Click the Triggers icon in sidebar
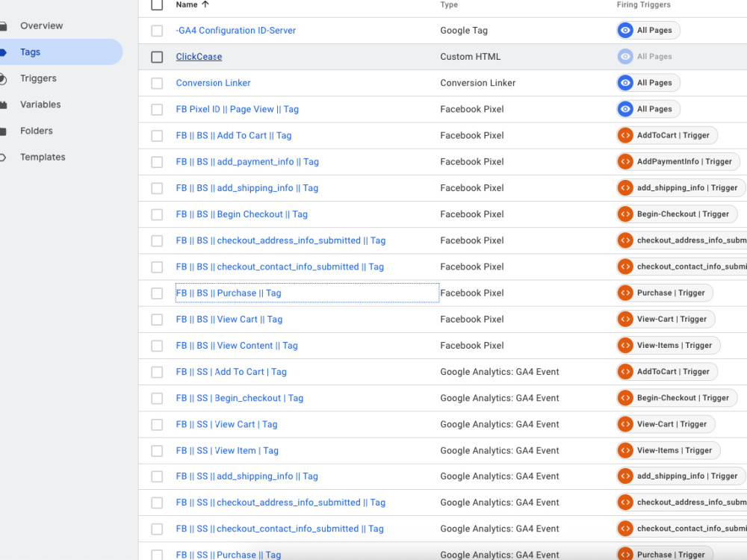Screen dimensions: 747x560 tap(3, 78)
